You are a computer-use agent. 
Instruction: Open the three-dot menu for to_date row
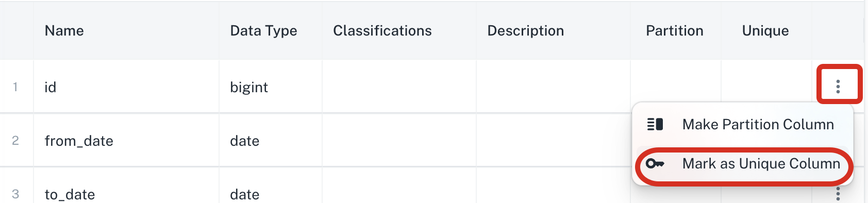coord(838,194)
